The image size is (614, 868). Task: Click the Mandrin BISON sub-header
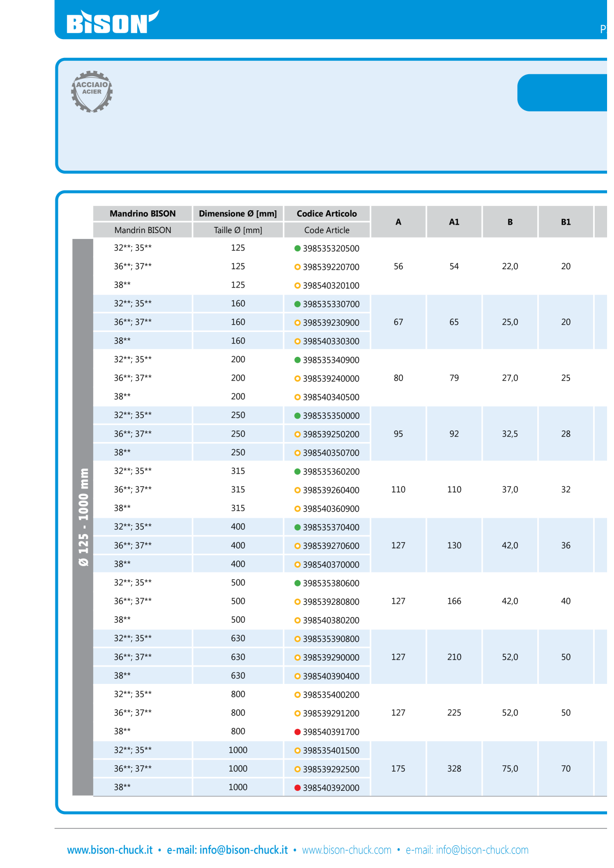143,230
